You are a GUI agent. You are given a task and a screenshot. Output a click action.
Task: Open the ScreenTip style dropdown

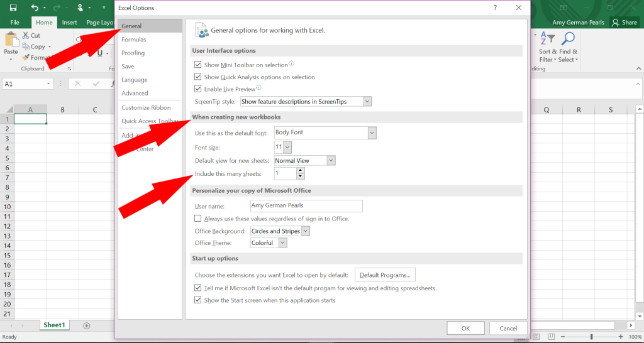pyautogui.click(x=367, y=101)
